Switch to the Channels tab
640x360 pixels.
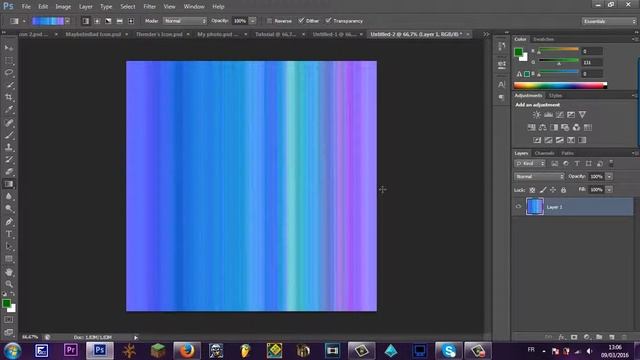pos(544,153)
